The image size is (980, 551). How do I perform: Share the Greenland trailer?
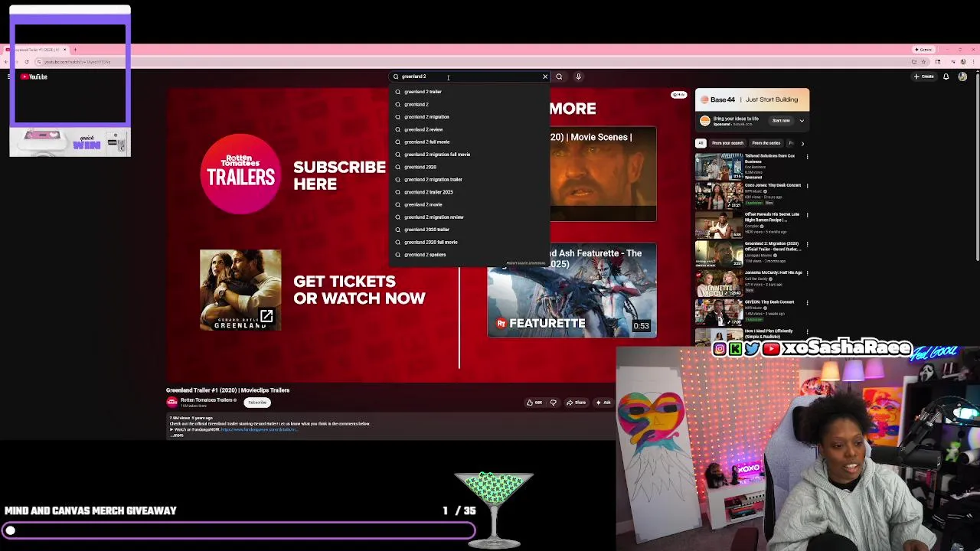577,403
